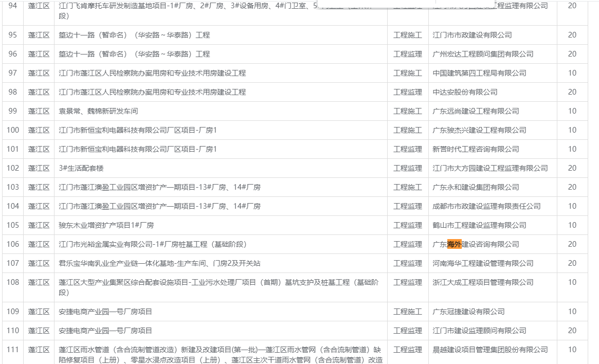Click "中国建筑第四工程局有限公司" company name

[x=479, y=73]
